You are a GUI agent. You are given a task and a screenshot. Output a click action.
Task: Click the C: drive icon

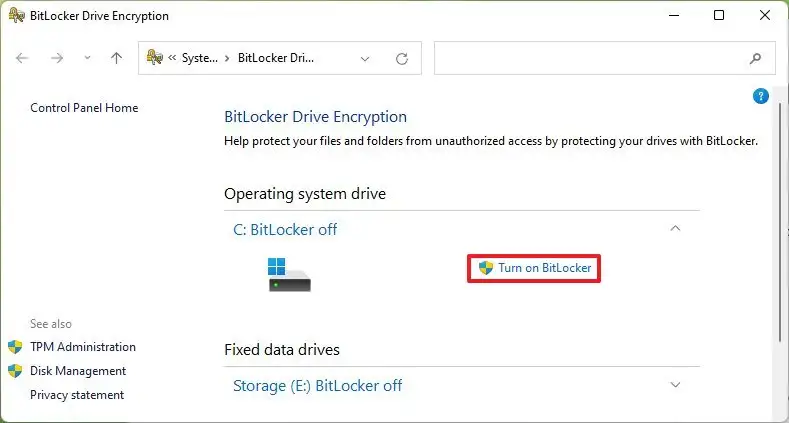click(x=289, y=274)
